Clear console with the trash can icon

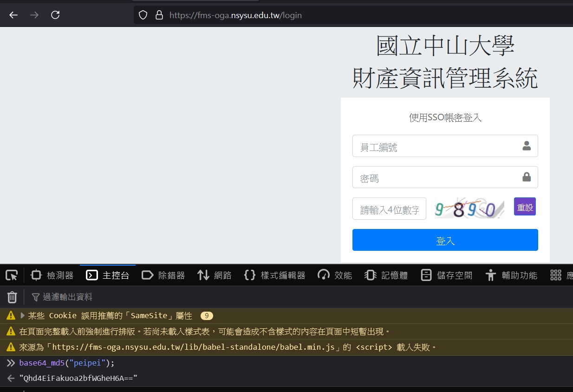(13, 297)
